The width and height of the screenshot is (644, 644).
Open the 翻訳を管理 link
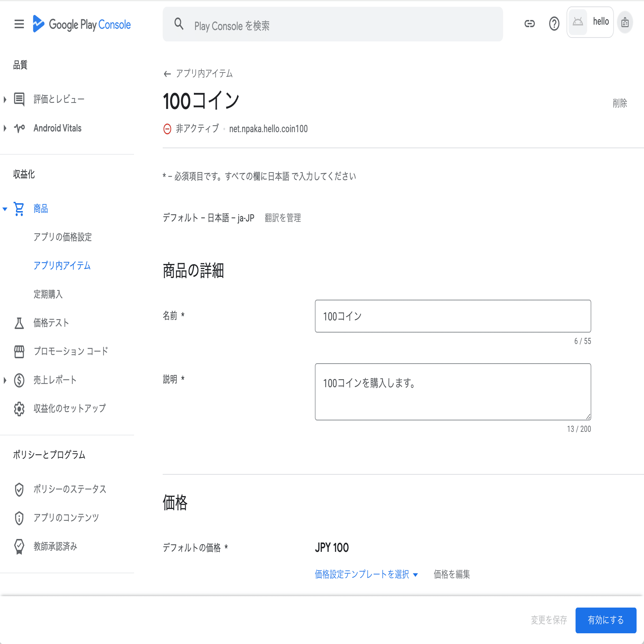283,218
